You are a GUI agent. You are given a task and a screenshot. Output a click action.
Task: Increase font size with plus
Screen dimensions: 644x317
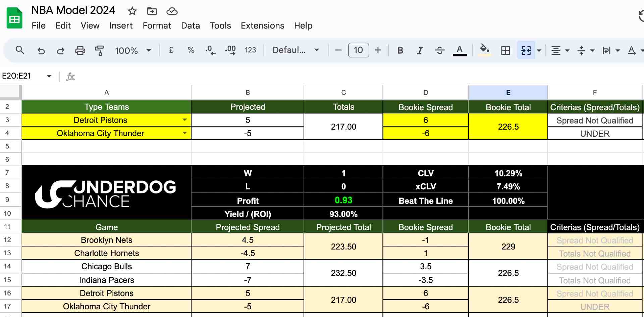(378, 50)
